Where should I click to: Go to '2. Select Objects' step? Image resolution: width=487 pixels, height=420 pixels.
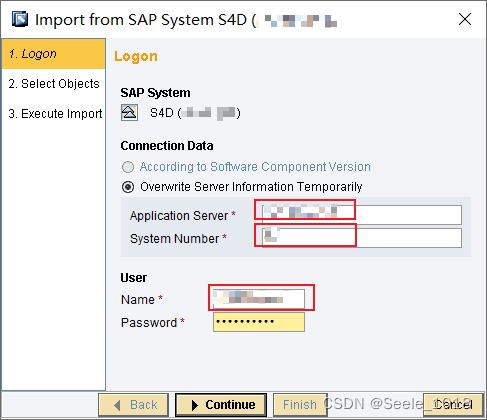(54, 84)
